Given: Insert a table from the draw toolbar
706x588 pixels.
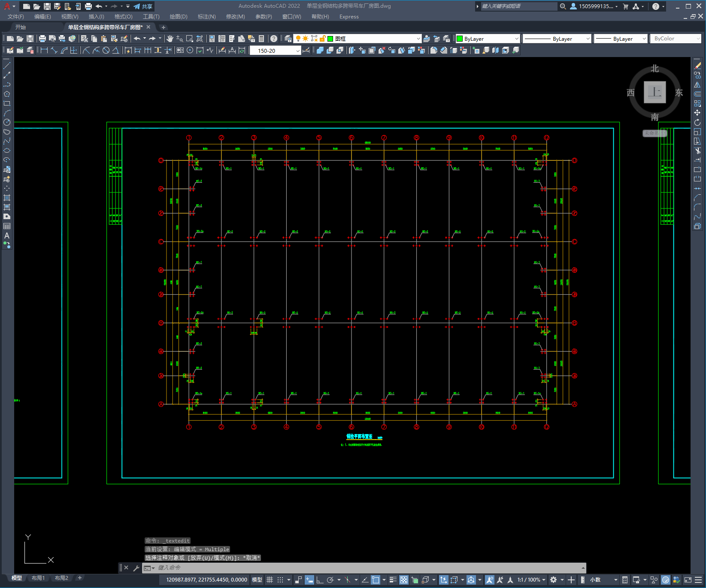Looking at the screenshot, I should pos(7,226).
